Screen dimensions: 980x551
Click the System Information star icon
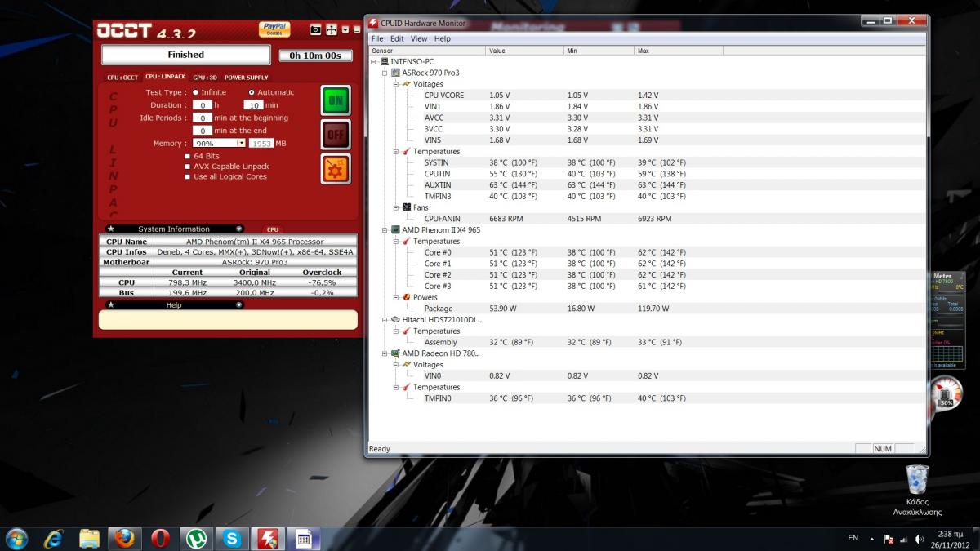click(111, 229)
